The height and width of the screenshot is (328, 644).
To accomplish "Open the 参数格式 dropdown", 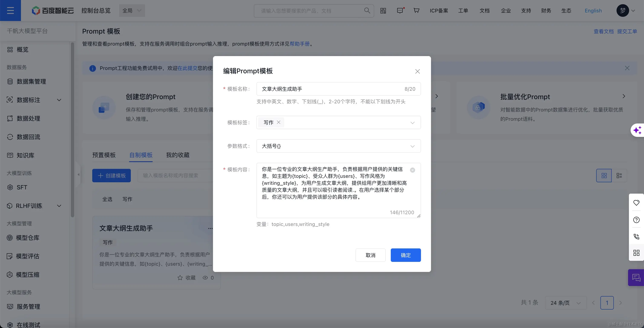I will point(338,146).
